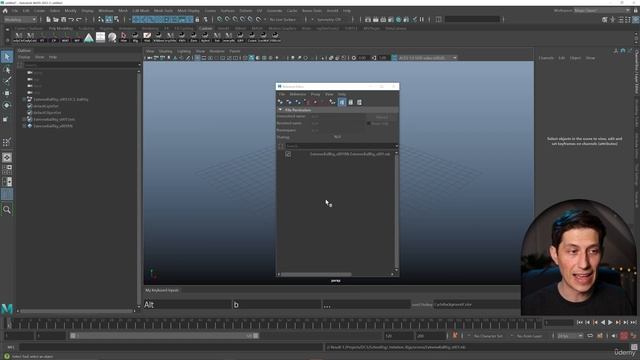Open the Reference menu in Reference Editor

click(x=298, y=94)
